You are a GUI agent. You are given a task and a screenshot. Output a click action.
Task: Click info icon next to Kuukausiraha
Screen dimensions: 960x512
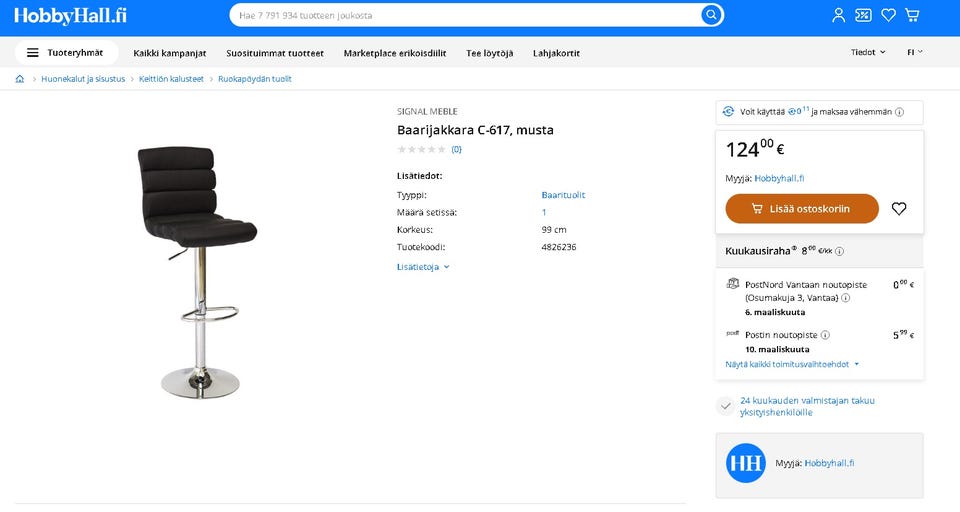coord(839,251)
